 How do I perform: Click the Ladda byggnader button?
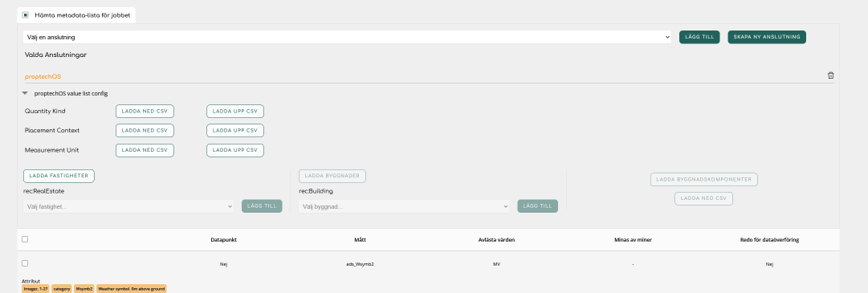[x=332, y=176]
